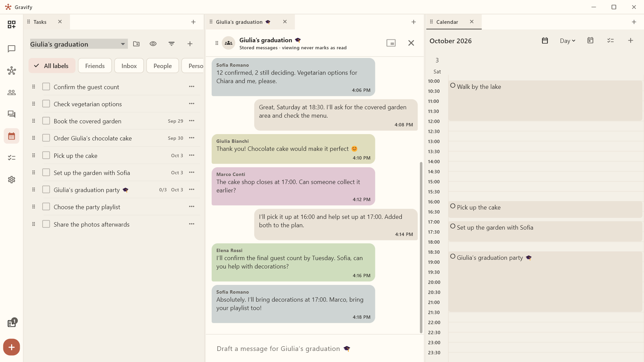The image size is (644, 362).
Task: Toggle the eye icon in the Tasks toolbar
Action: [x=153, y=44]
